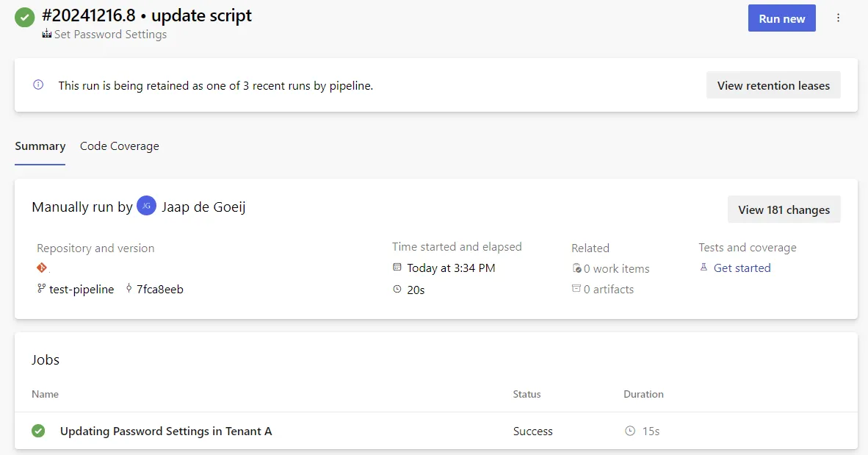The height and width of the screenshot is (455, 868).
Task: Click the green run success status icon
Action: click(x=25, y=18)
